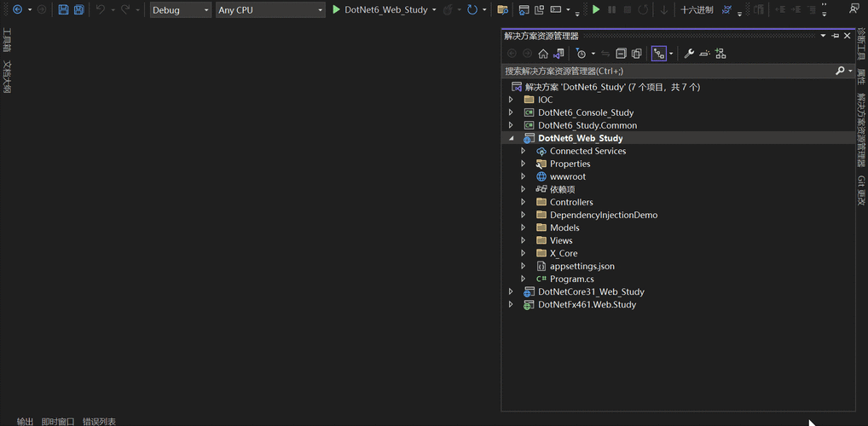Click the feedback person icon at the top right
Screen dimensions: 868x426
854,9
